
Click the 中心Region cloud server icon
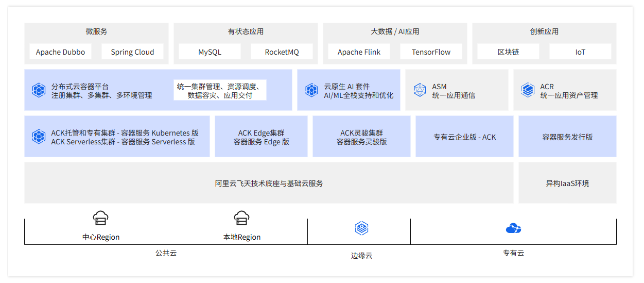[x=101, y=218]
